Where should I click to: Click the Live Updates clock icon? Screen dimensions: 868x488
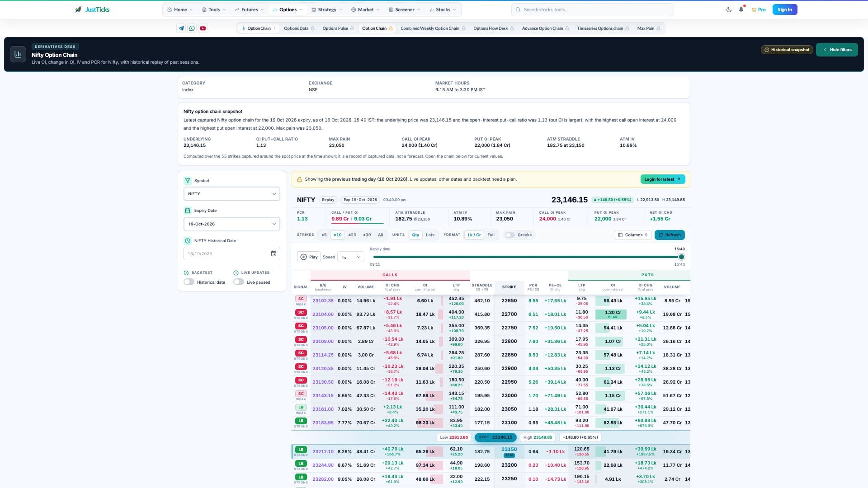(x=236, y=273)
